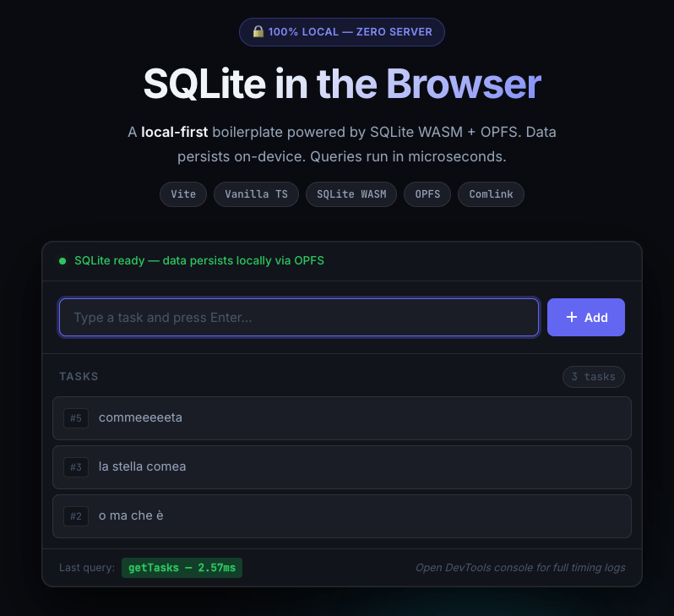
Task: Select the Vanilla TS tag
Action: (x=256, y=194)
